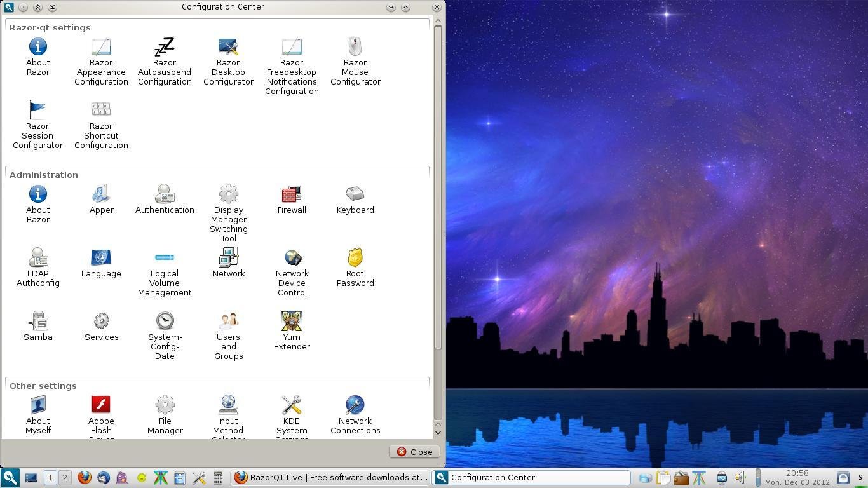Open About Razor under Administration
Viewport: 868px width, 488px height.
coord(37,205)
